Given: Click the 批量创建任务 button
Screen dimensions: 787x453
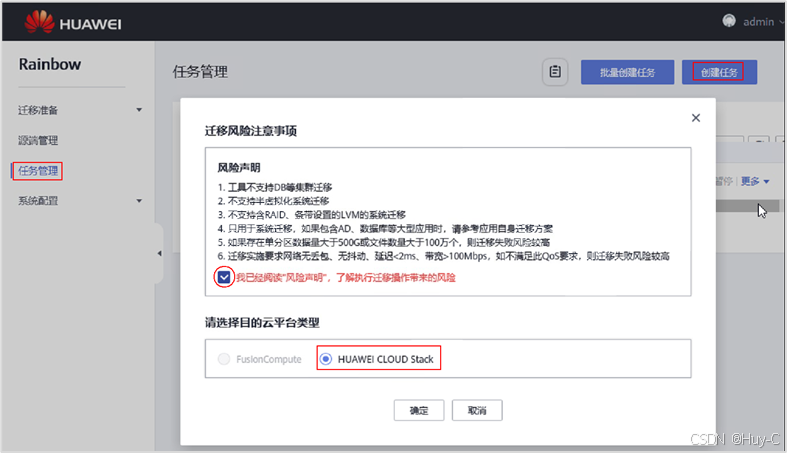Looking at the screenshot, I should click(x=627, y=72).
